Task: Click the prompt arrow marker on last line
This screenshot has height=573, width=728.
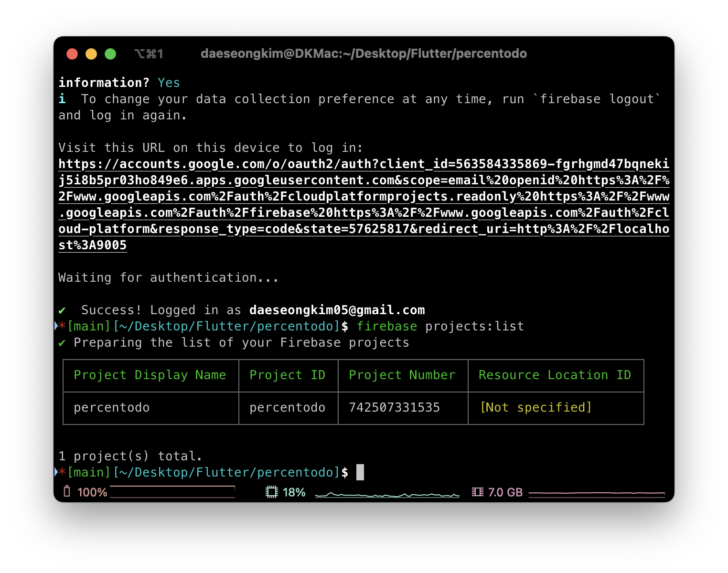Action: (x=57, y=472)
